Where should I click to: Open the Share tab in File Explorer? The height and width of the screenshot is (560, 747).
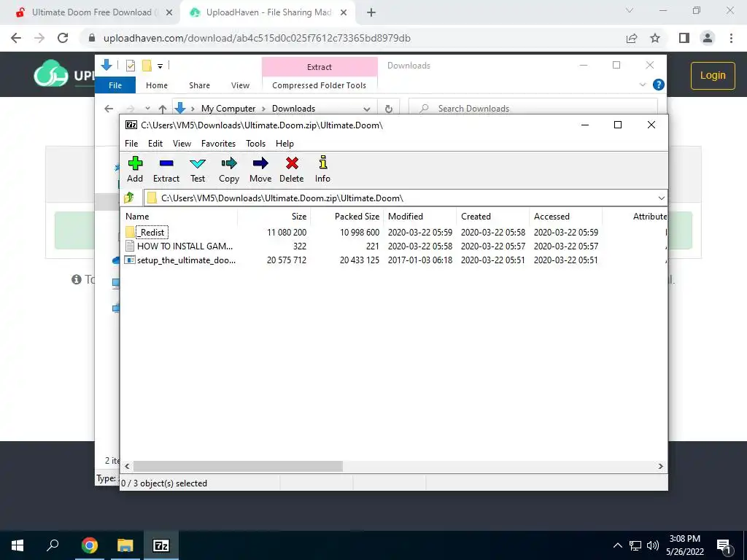(199, 85)
